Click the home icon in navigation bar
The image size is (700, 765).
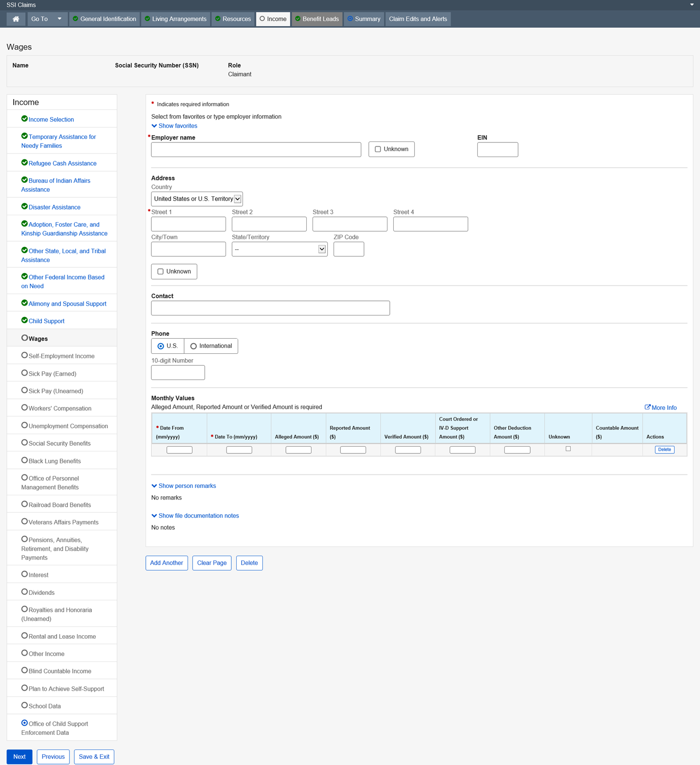pyautogui.click(x=16, y=19)
